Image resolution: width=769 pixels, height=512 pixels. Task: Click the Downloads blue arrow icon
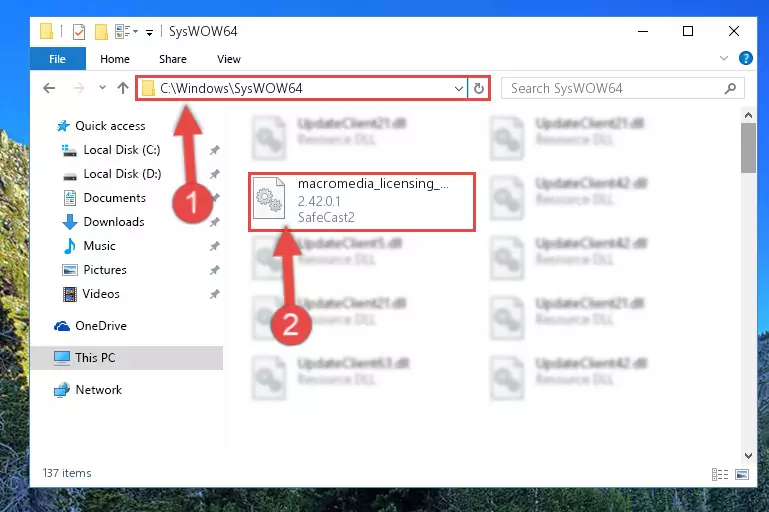[x=70, y=222]
